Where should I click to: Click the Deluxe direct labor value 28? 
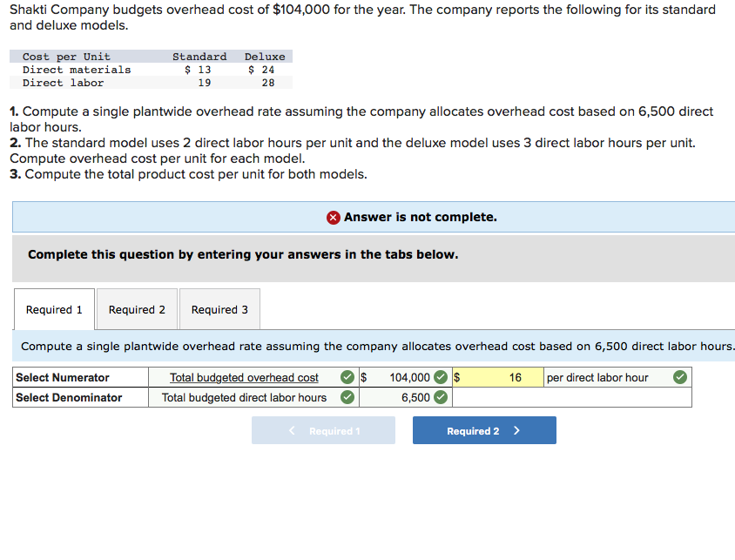268,83
